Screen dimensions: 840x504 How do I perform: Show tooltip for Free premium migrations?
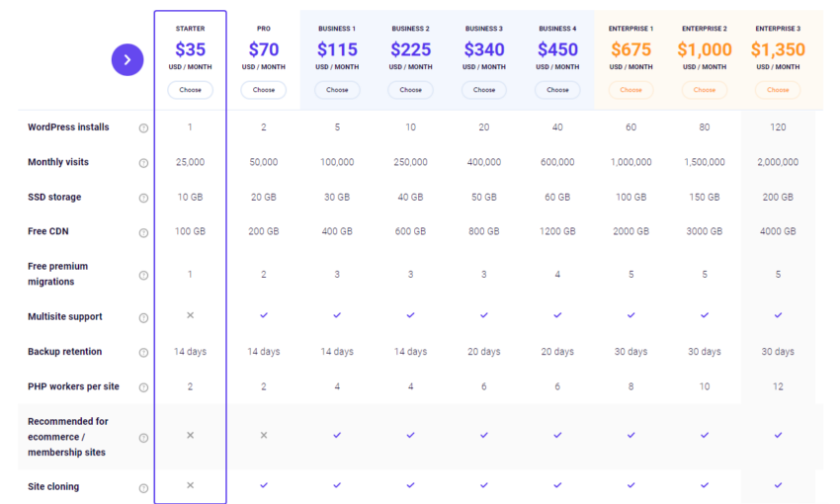tap(143, 275)
